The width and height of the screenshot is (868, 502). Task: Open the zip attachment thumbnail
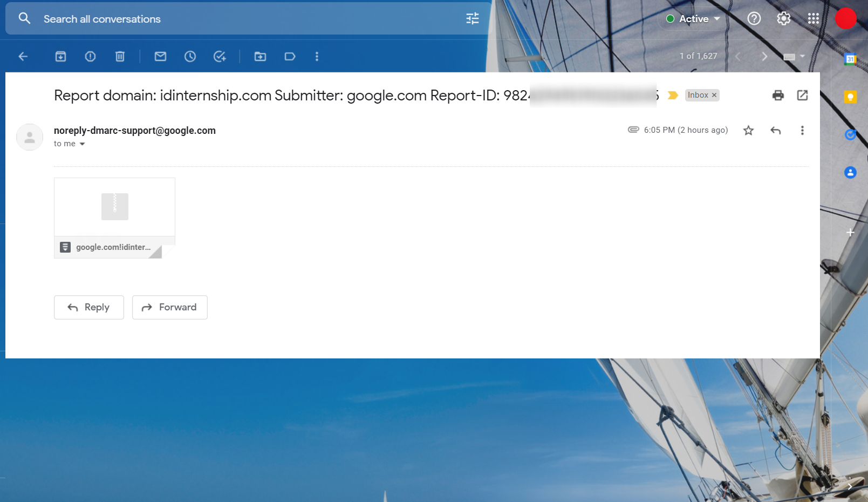[114, 218]
